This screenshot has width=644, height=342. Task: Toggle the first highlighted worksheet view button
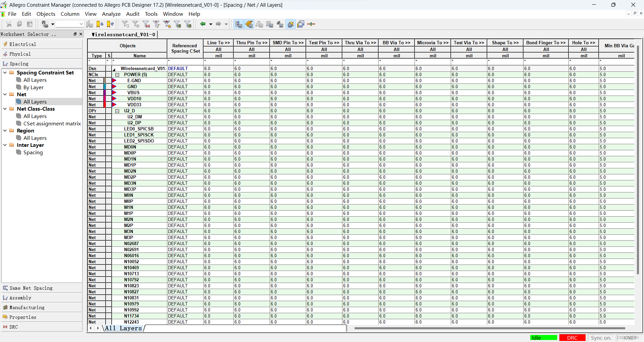pos(238,24)
